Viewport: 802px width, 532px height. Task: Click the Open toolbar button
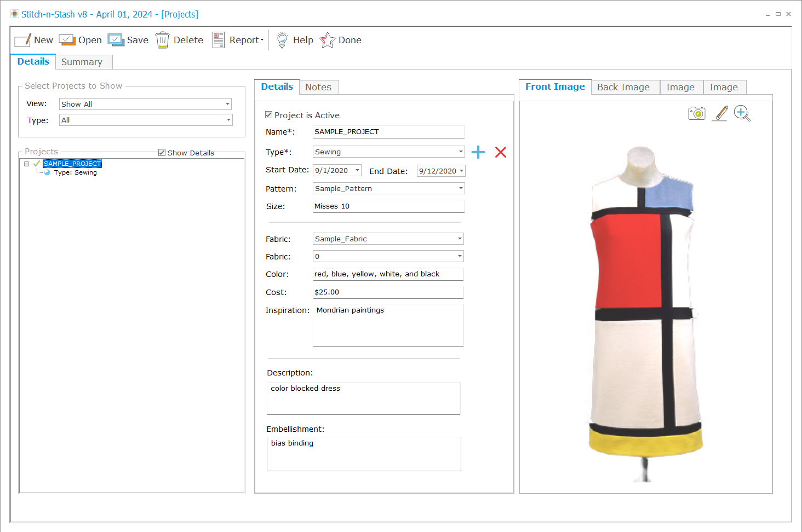click(81, 40)
